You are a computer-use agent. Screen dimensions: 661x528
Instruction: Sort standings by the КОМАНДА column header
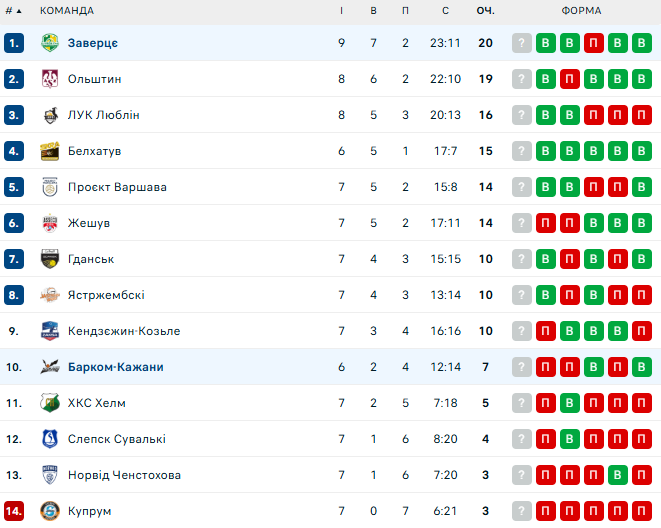67,11
